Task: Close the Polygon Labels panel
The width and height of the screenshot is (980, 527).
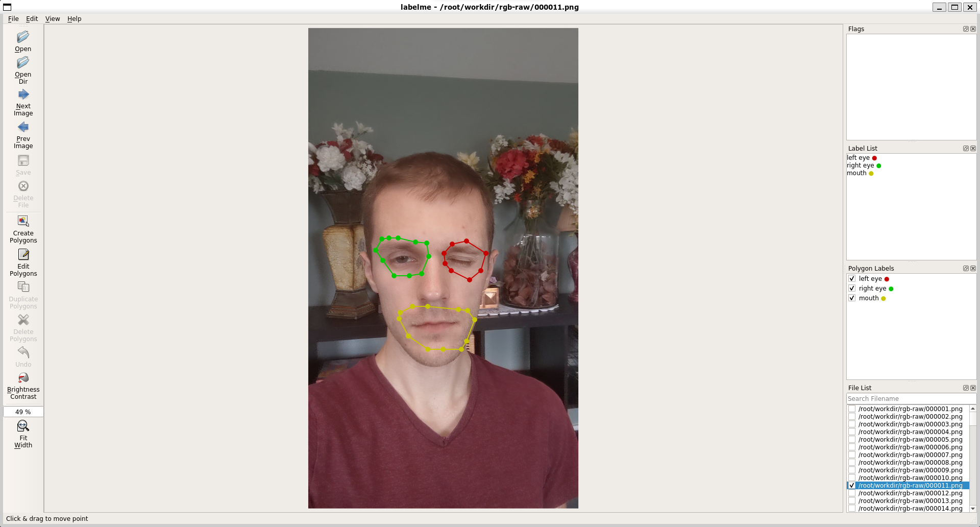Action: (973, 269)
